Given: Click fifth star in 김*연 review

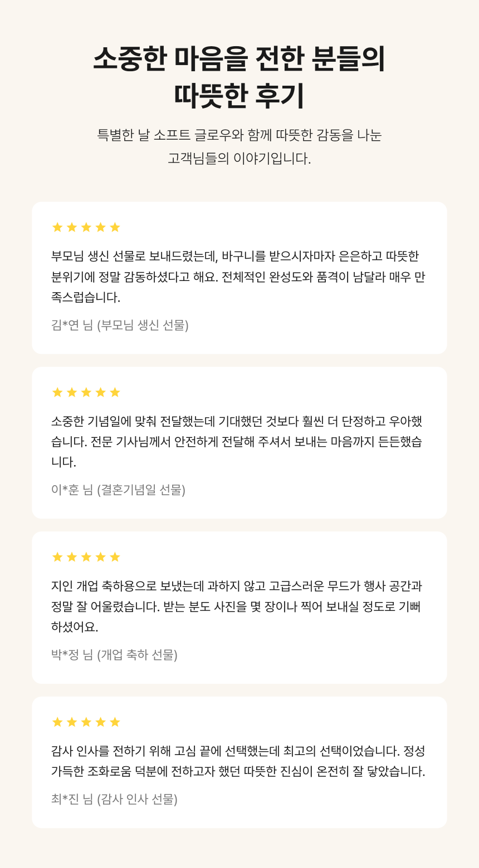Looking at the screenshot, I should point(115,227).
